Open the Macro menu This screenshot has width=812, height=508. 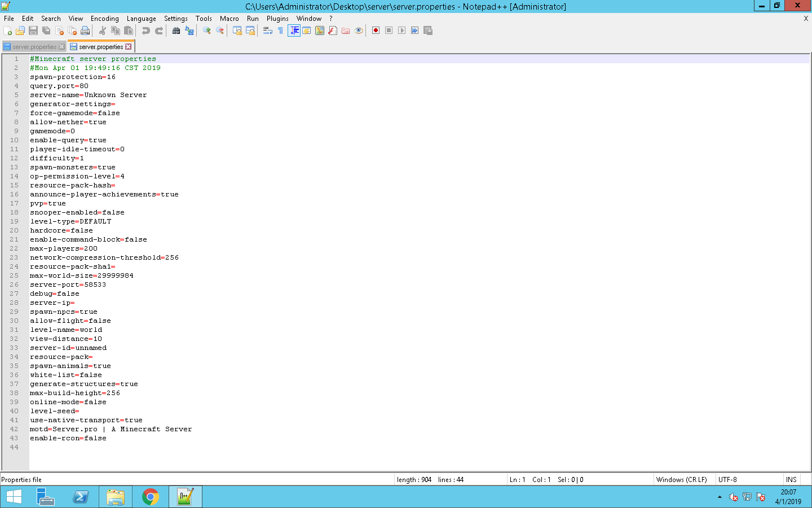(x=230, y=19)
